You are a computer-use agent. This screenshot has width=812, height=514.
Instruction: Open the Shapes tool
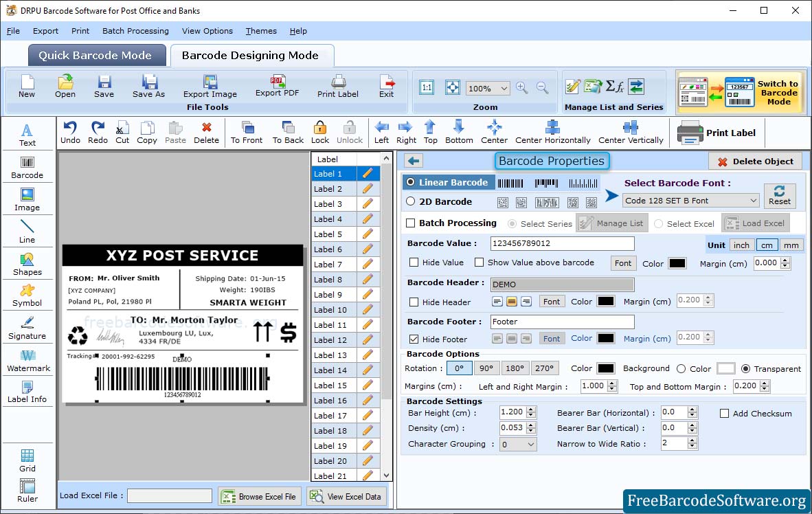pos(27,265)
